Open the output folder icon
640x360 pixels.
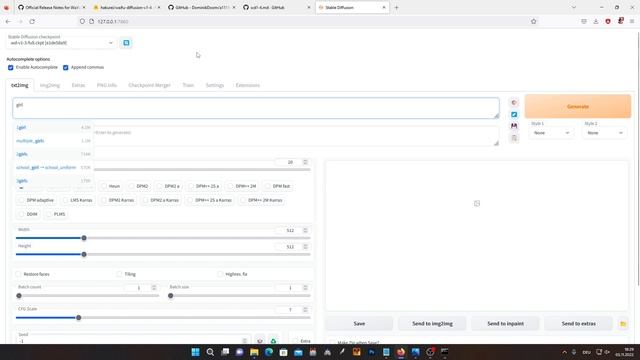(x=623, y=324)
